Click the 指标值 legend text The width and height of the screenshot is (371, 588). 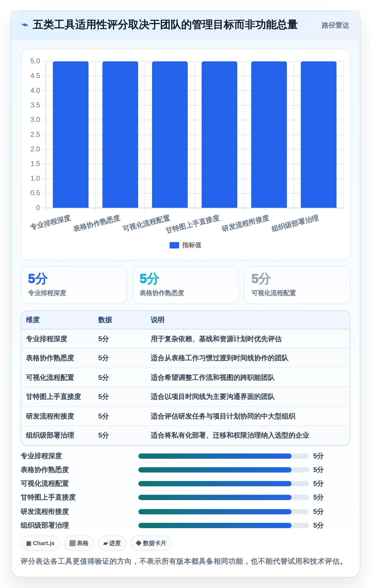pos(192,245)
